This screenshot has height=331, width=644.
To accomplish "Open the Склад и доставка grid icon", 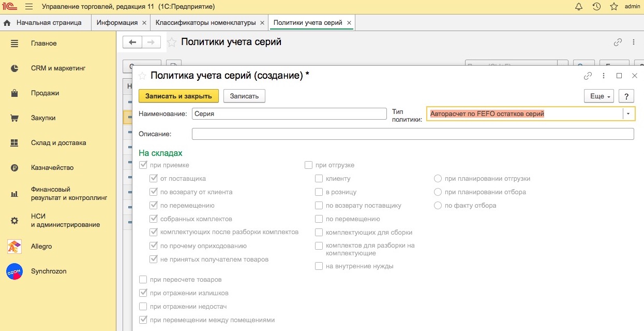I will [14, 143].
